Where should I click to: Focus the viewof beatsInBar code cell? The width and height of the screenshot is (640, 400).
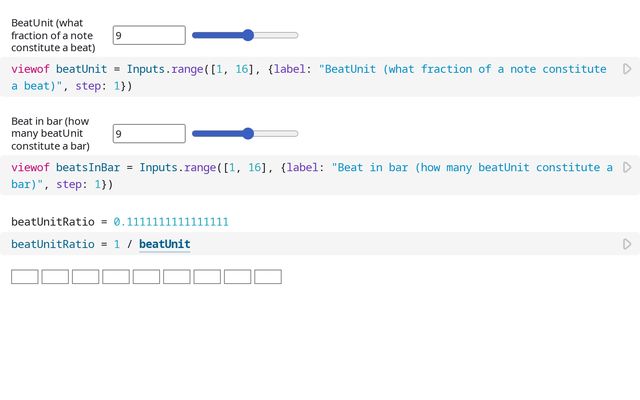[310, 176]
